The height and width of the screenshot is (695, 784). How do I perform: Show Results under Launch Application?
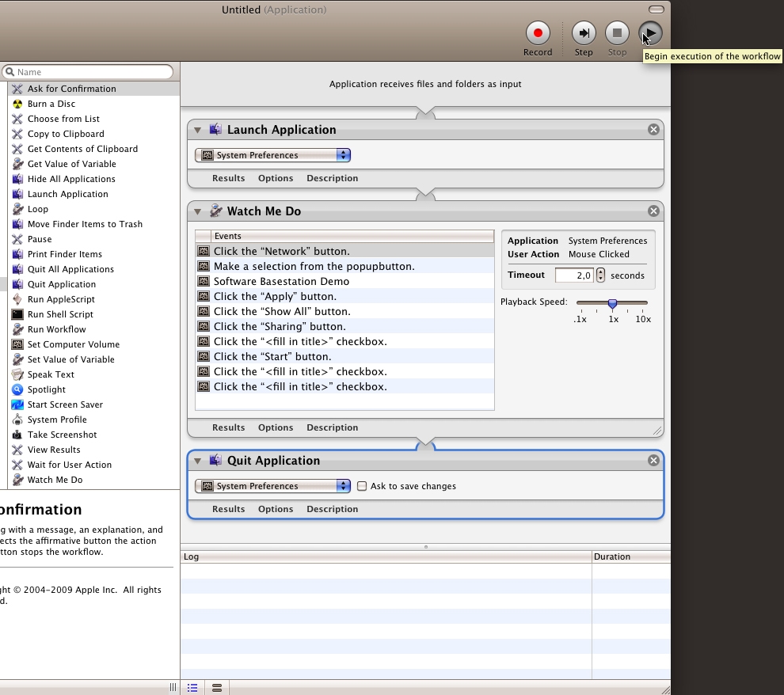[x=228, y=178]
